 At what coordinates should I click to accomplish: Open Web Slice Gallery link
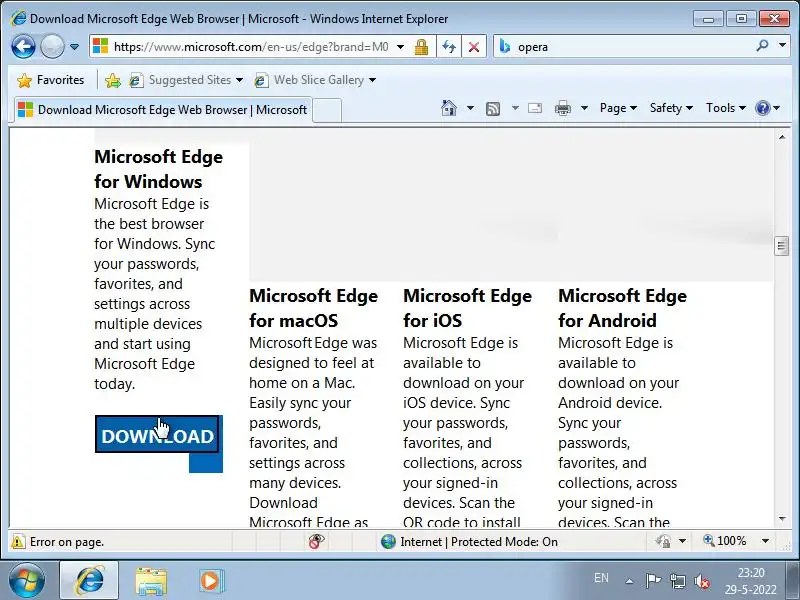tap(315, 80)
